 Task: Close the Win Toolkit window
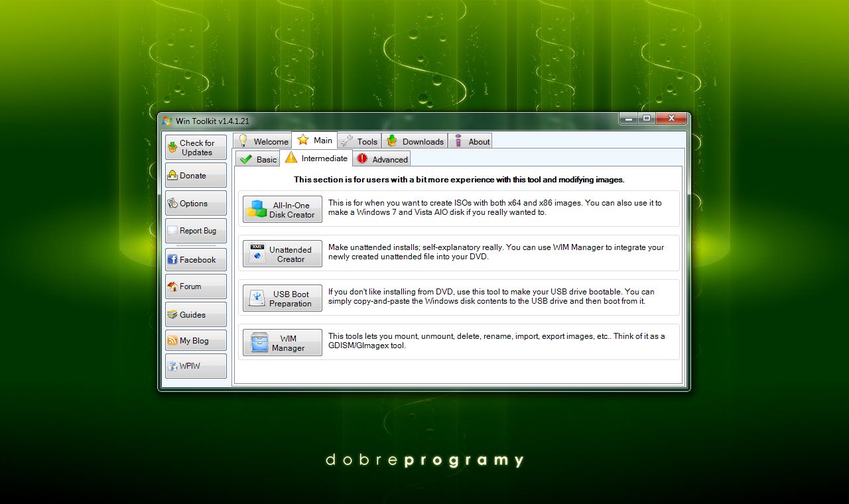coord(671,119)
